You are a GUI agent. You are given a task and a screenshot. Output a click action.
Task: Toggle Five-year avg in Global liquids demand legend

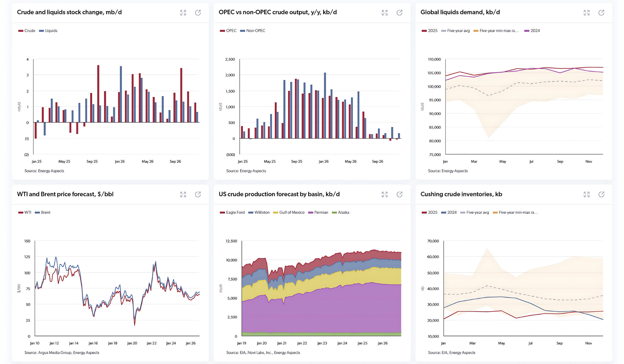[x=456, y=31]
